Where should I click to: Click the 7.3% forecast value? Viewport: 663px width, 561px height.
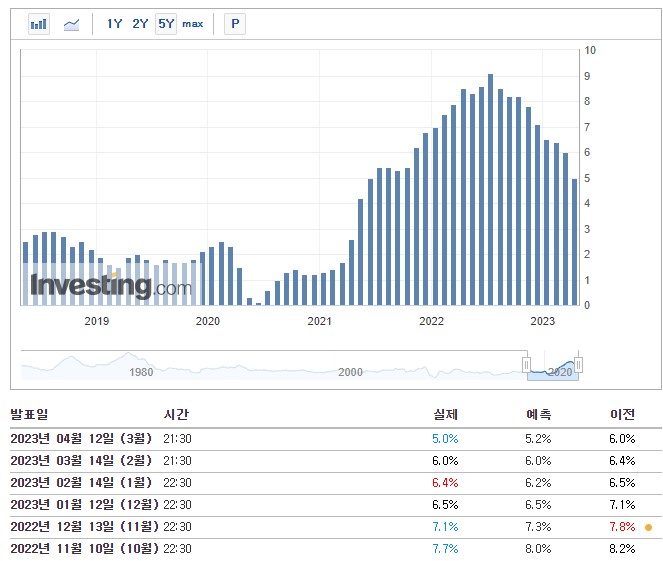tap(538, 527)
